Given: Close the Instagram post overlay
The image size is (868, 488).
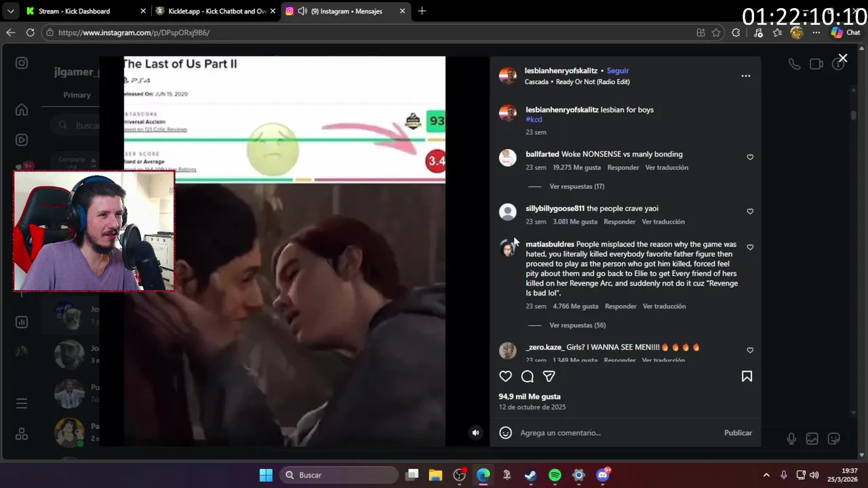Looking at the screenshot, I should (x=843, y=58).
